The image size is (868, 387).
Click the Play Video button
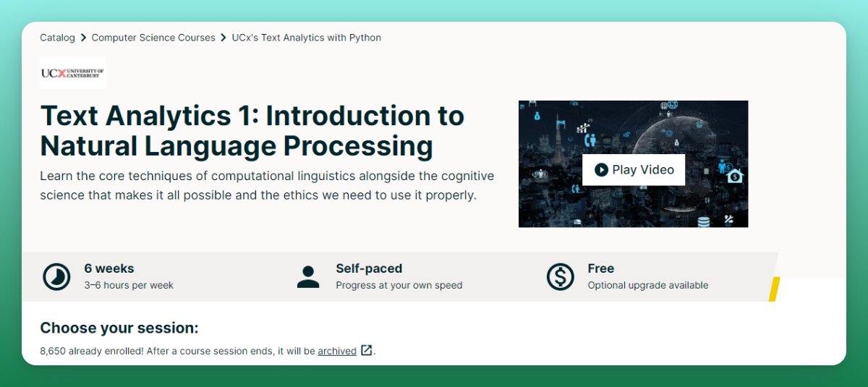[634, 170]
